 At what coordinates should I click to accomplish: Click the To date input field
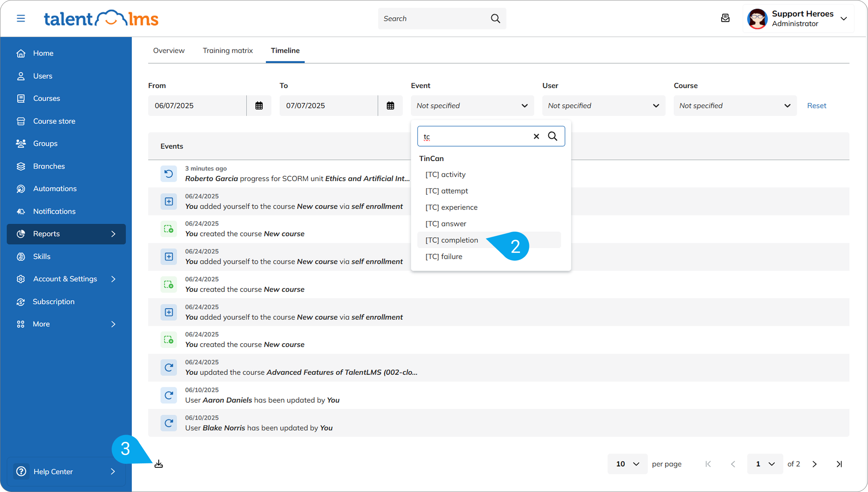click(x=328, y=105)
